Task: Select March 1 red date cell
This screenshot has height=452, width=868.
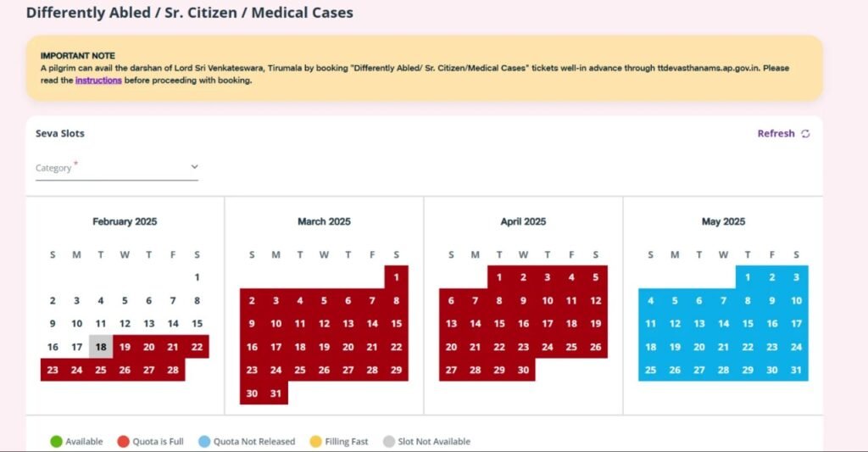Action: point(397,277)
